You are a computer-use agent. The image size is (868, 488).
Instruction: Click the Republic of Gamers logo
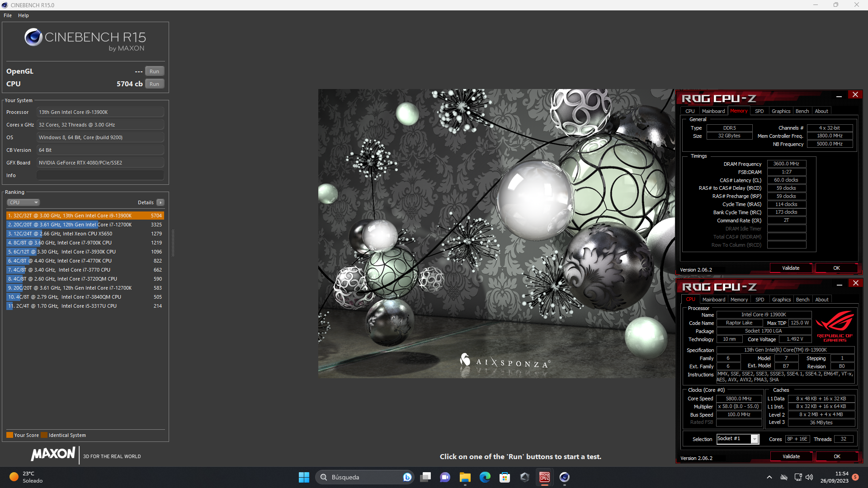coord(835,326)
